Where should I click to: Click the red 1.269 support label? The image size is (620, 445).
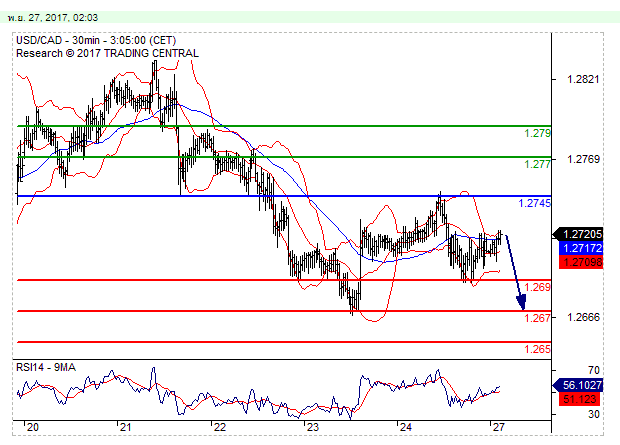tap(537, 287)
